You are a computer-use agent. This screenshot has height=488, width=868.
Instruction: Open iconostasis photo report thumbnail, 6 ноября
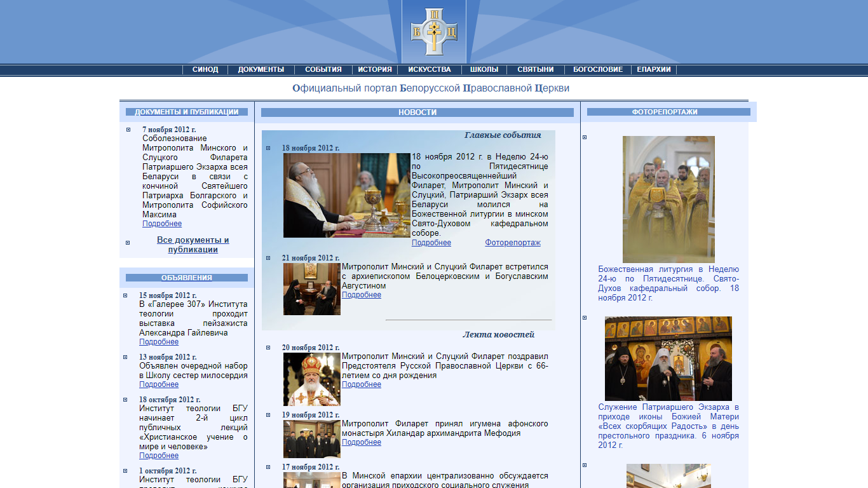[668, 358]
